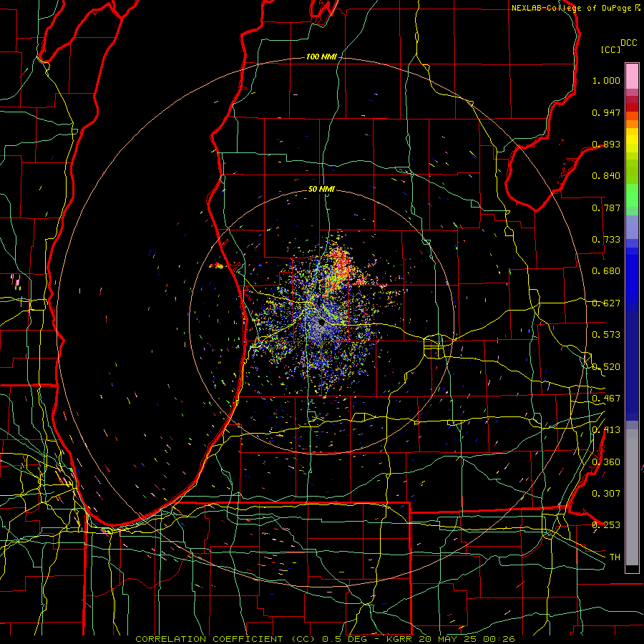Image resolution: width=644 pixels, height=644 pixels.
Task: Click the [CC] legend header label
Action: [610, 49]
